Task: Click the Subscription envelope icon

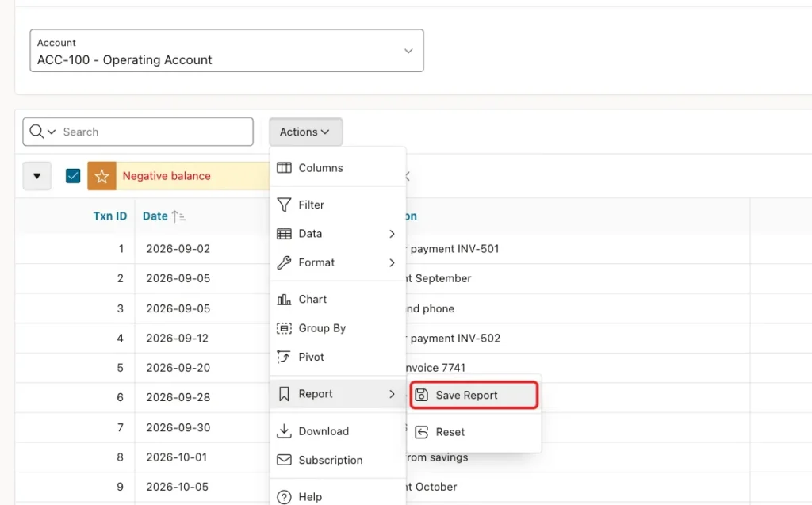Action: [x=284, y=460]
